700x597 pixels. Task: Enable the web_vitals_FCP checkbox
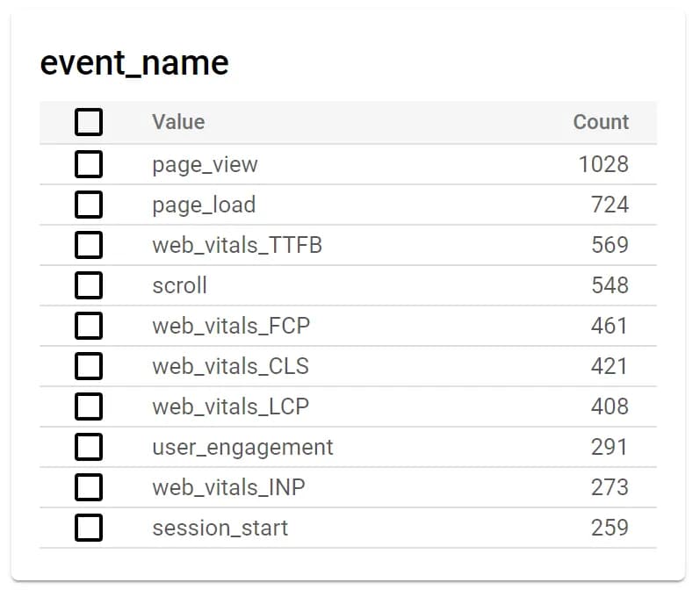89,326
